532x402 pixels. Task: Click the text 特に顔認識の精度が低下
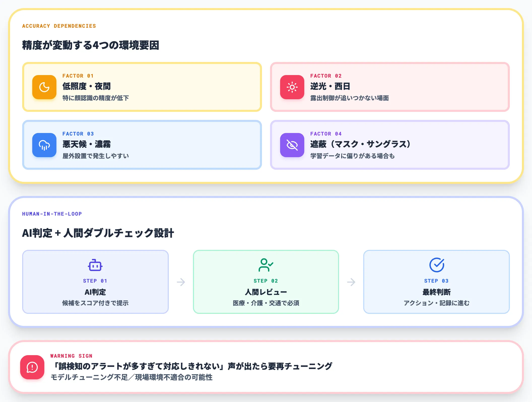click(x=96, y=98)
